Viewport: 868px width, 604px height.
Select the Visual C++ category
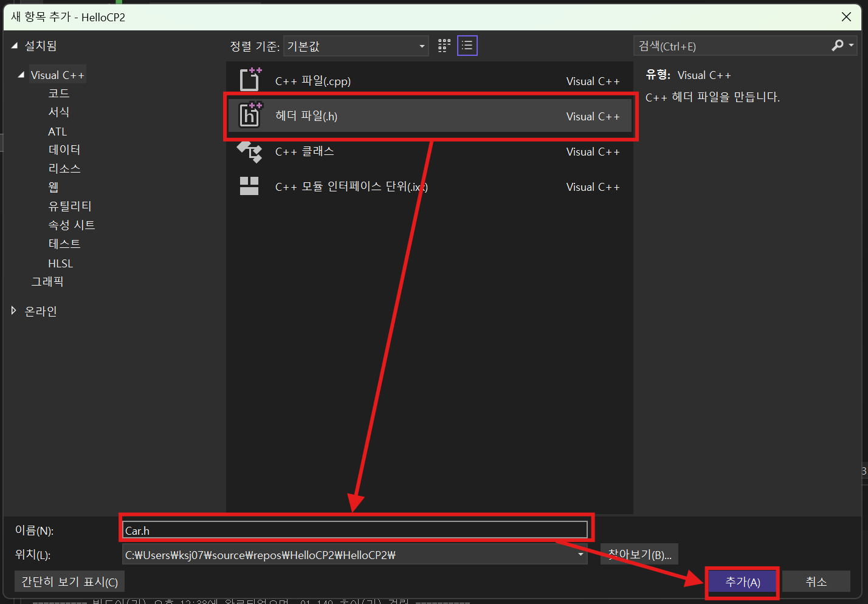57,75
